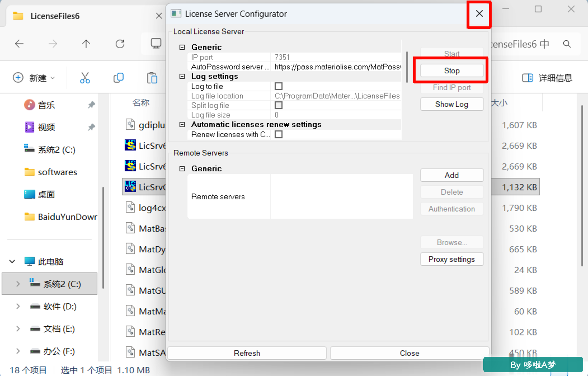Viewport: 588px width, 376px height.
Task: Open the 详细信息 details pane
Action: coord(547,78)
